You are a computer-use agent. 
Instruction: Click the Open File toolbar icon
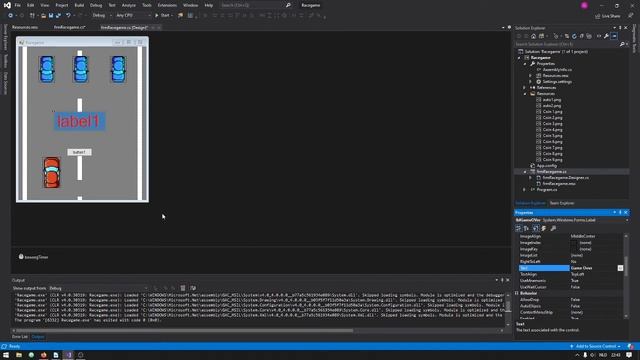(x=43, y=16)
